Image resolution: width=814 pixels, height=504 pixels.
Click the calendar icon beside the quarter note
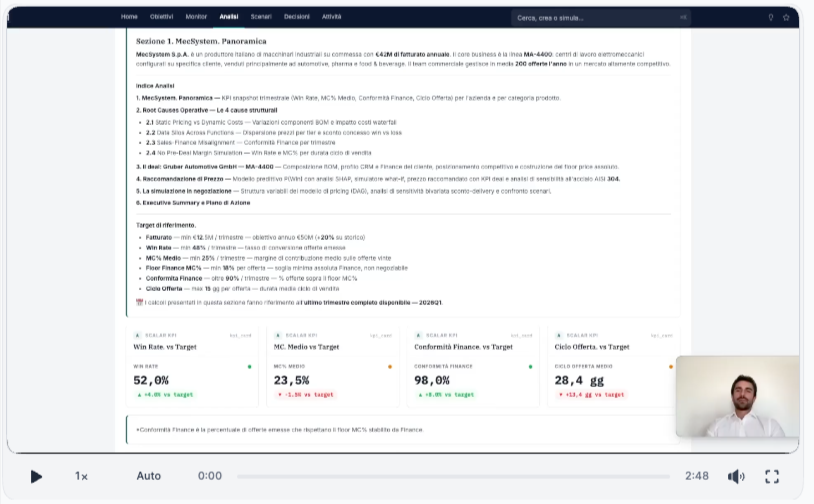(x=139, y=302)
